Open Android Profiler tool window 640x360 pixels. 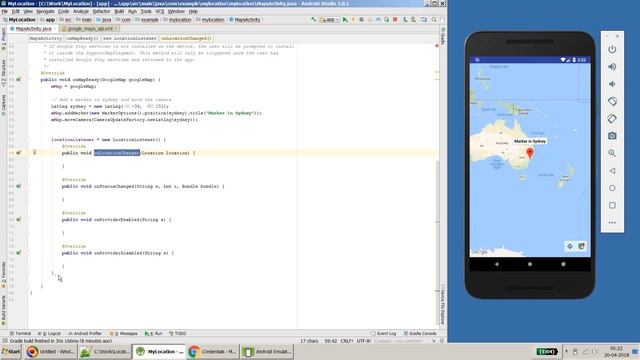tap(85, 333)
